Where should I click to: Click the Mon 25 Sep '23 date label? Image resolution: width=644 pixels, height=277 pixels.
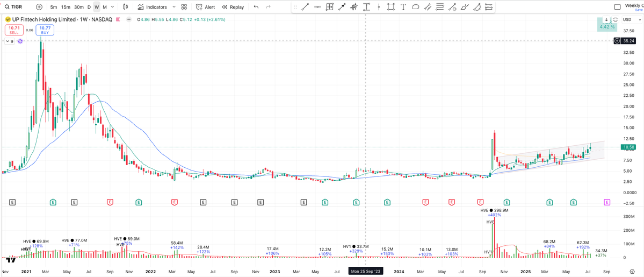366,272
